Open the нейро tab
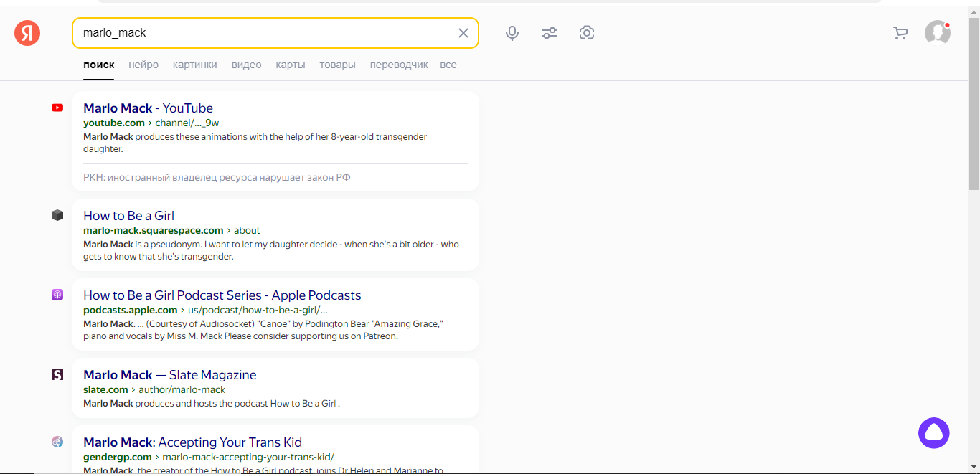The width and height of the screenshot is (980, 474). click(x=143, y=65)
